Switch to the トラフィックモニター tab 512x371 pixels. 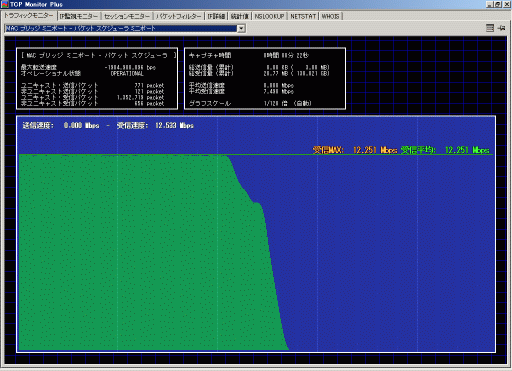point(29,16)
